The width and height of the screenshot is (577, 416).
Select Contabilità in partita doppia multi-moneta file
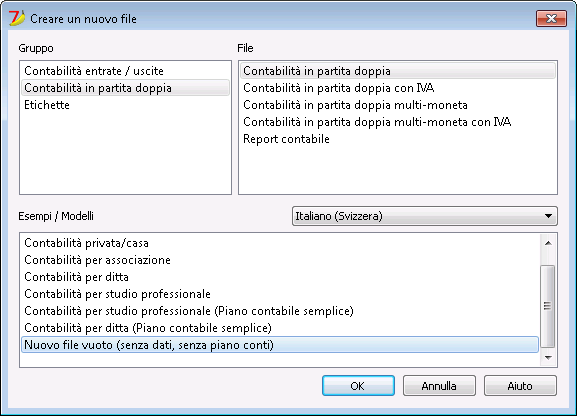(x=398, y=105)
